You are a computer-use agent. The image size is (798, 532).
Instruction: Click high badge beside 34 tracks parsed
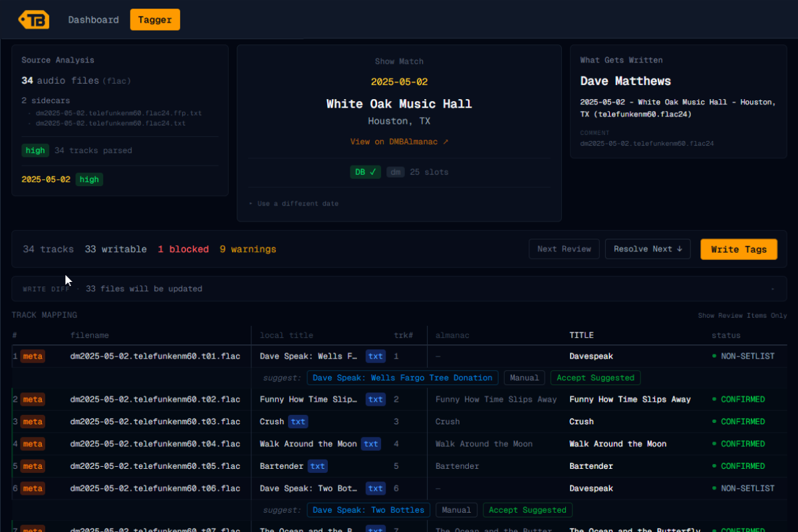[x=35, y=150]
